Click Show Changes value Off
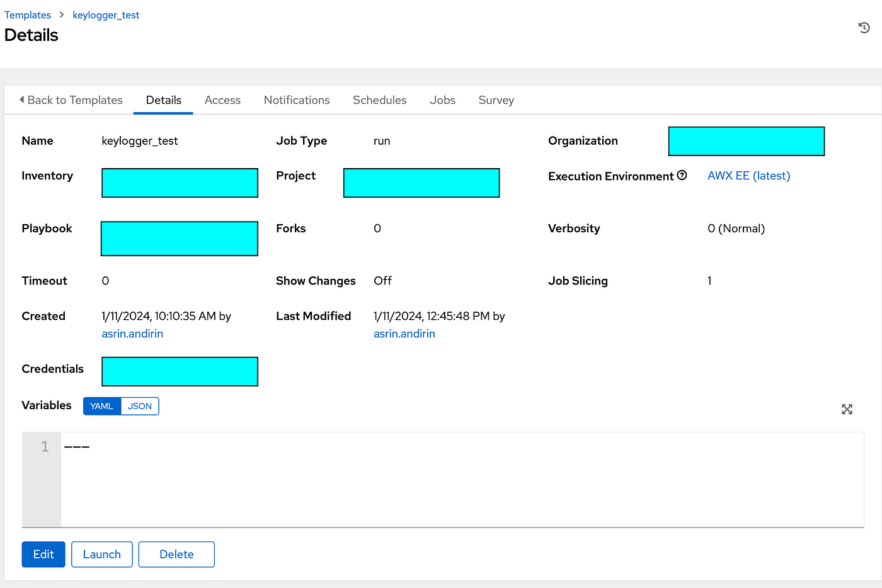This screenshot has height=588, width=882. pos(382,281)
